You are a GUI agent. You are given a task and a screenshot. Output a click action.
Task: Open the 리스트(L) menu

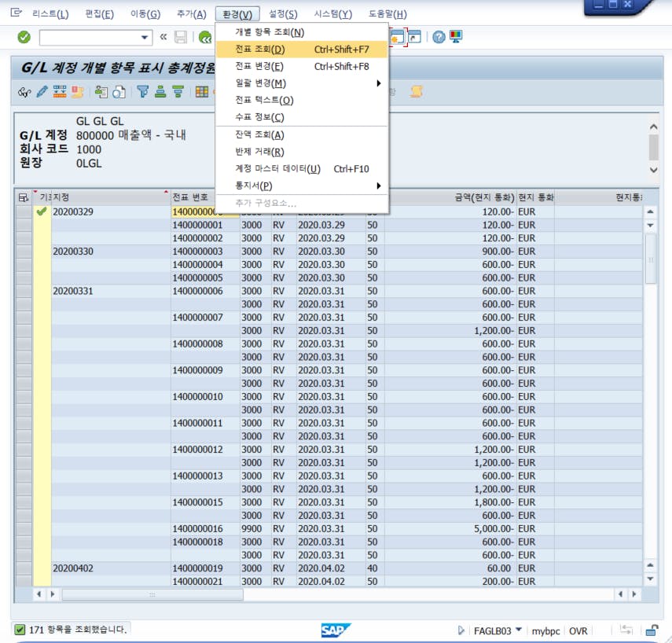coord(50,14)
